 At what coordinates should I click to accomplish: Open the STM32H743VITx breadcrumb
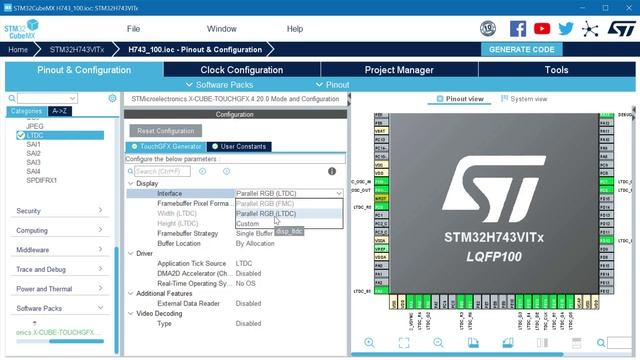click(77, 49)
